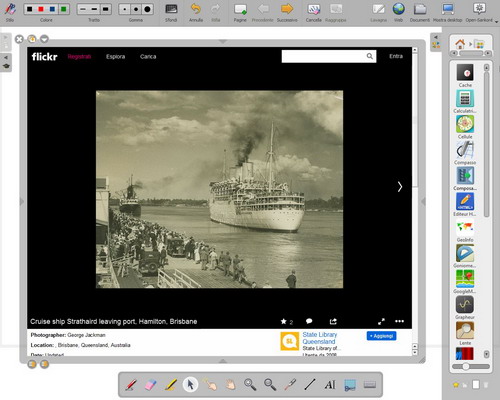Expand the photo with the fullscreen arrows icon

tap(381, 321)
